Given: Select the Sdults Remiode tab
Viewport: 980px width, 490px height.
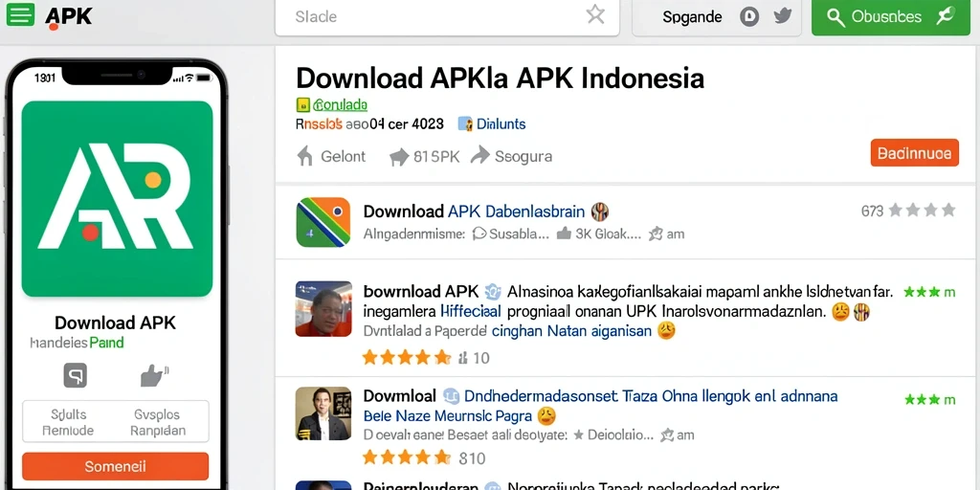Looking at the screenshot, I should click(68, 422).
